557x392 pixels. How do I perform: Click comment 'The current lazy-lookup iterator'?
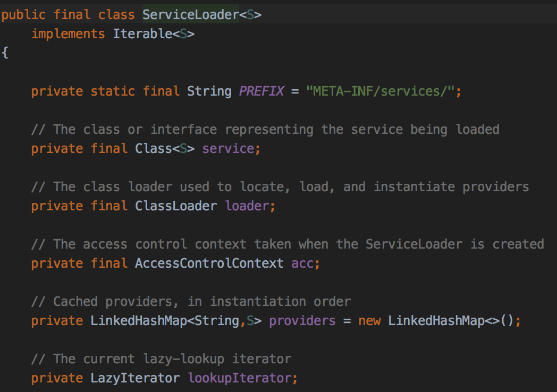point(161,359)
